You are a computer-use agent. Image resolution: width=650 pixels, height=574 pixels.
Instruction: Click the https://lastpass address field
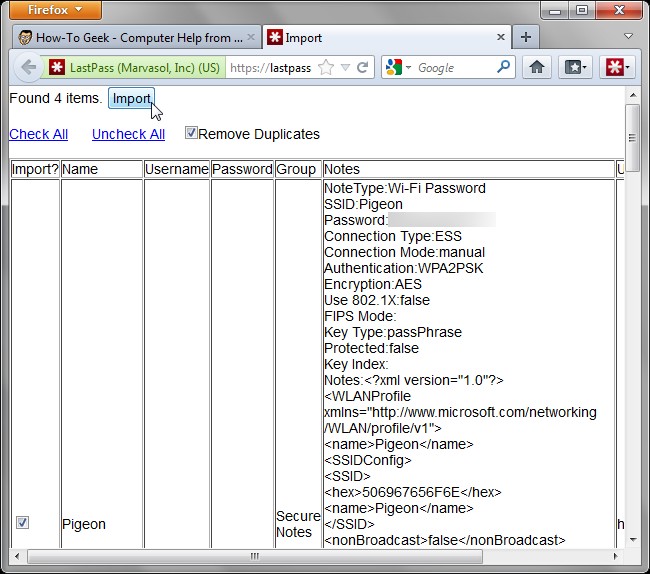point(271,67)
